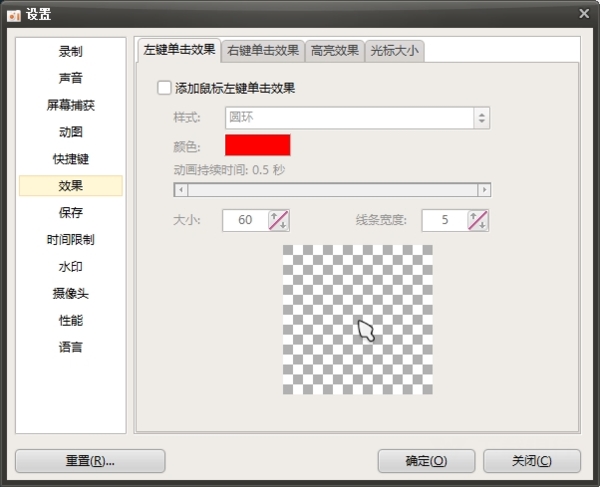Open the 摄像头 settings category
This screenshot has width=600, height=487.
point(71,293)
